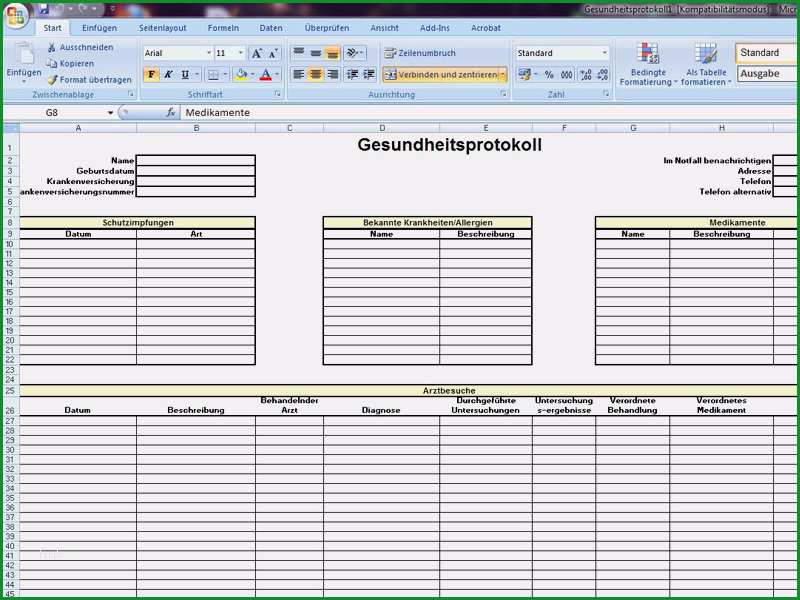The image size is (800, 600).
Task: Expand the underline style arrow
Action: click(196, 75)
